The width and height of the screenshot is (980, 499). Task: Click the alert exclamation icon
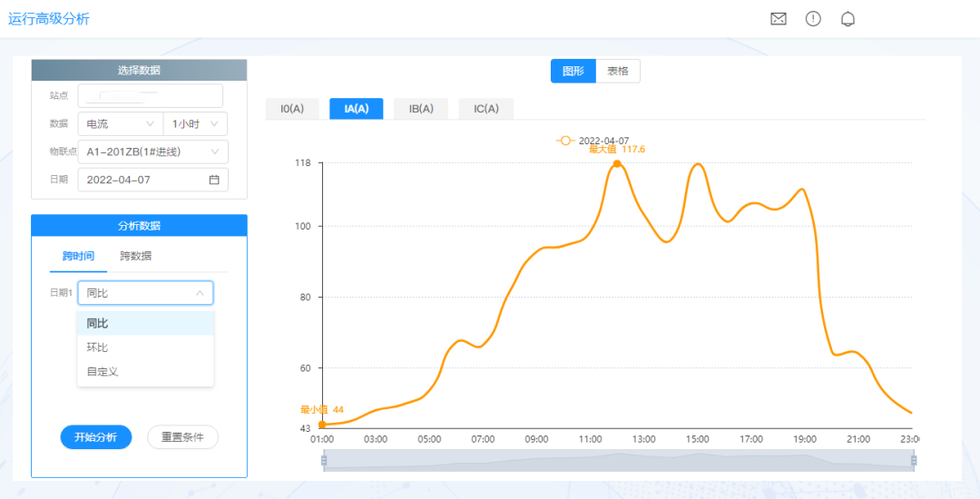[813, 19]
